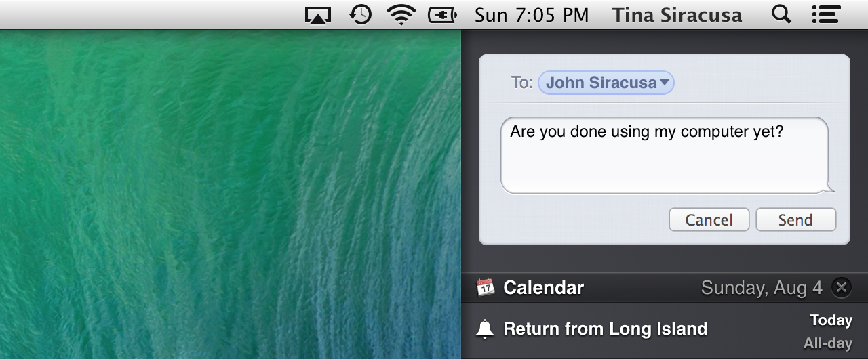The image size is (868, 359).
Task: Click the bell reminder icon
Action: [485, 330]
